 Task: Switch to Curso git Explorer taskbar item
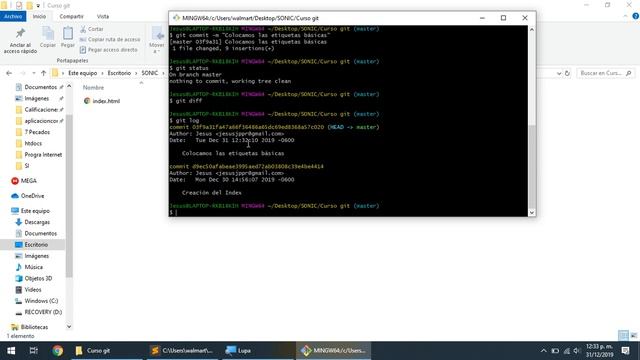click(x=106, y=351)
